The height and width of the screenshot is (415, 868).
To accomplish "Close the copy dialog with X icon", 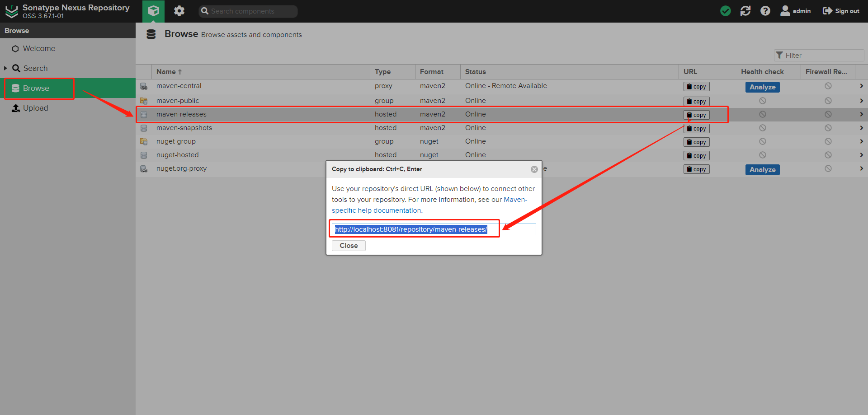I will (534, 169).
